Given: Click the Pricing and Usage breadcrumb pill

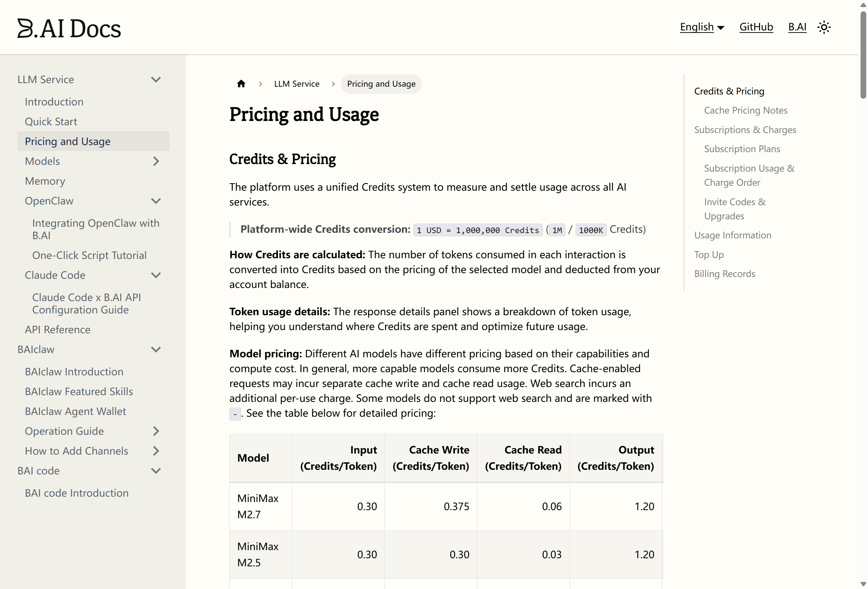Looking at the screenshot, I should click(x=381, y=84).
